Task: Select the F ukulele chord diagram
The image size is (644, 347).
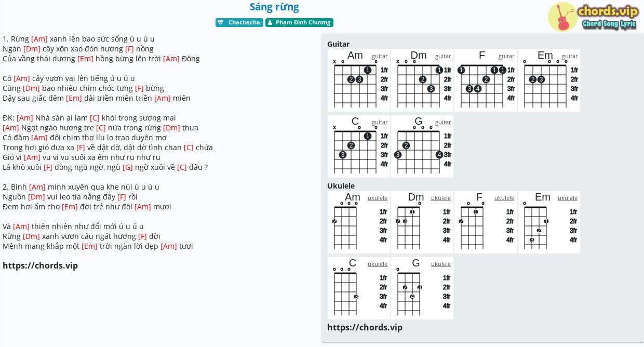Action: point(486,222)
